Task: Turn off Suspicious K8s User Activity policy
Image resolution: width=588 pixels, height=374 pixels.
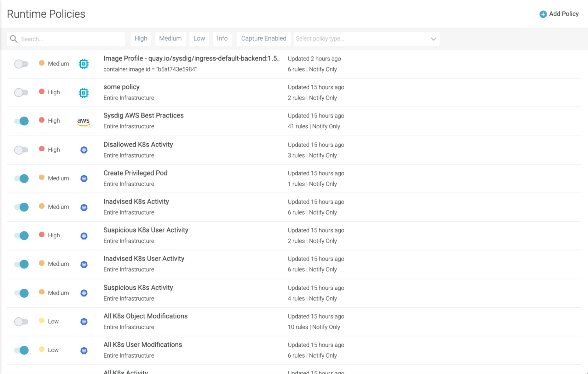Action: click(21, 236)
